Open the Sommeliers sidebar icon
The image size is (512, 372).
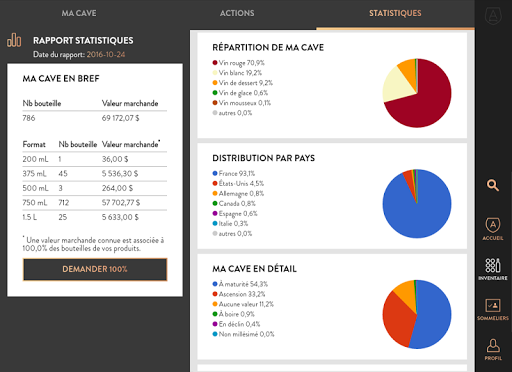click(493, 309)
